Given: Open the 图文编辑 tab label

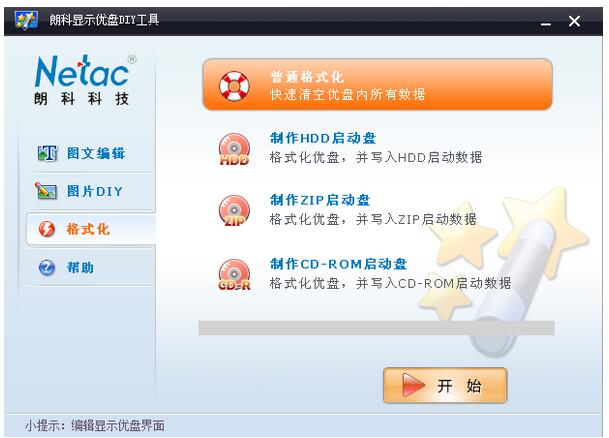Looking at the screenshot, I should click(x=96, y=153).
